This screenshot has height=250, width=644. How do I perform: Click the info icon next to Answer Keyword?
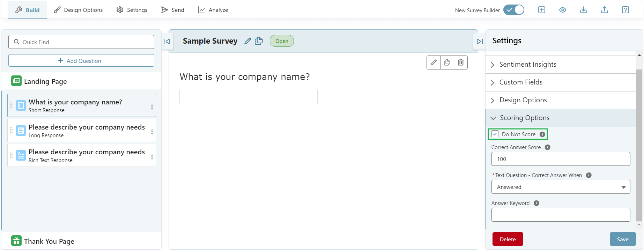coord(536,203)
